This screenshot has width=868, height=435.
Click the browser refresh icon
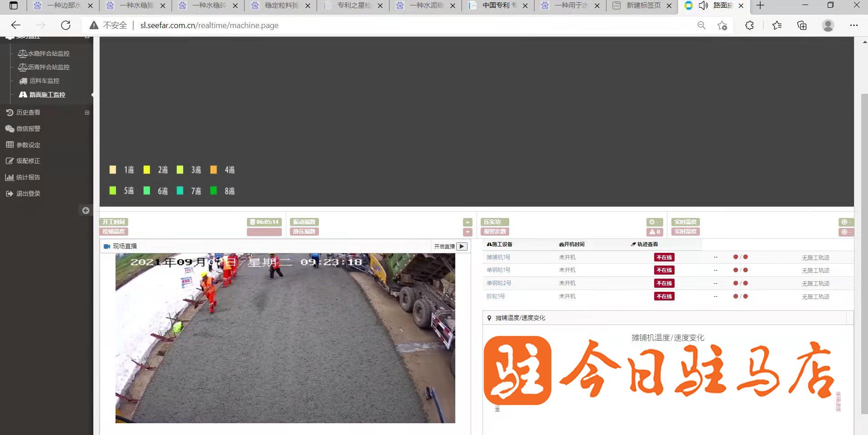click(66, 25)
